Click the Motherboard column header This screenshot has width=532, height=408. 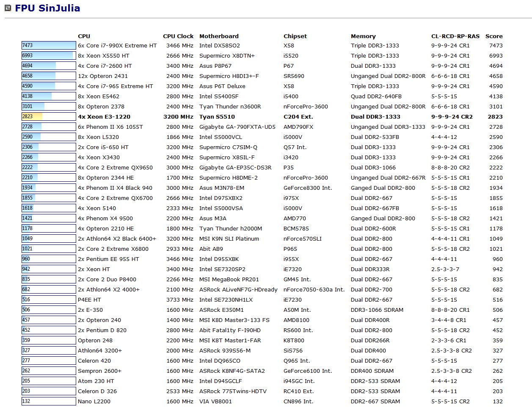tap(219, 36)
